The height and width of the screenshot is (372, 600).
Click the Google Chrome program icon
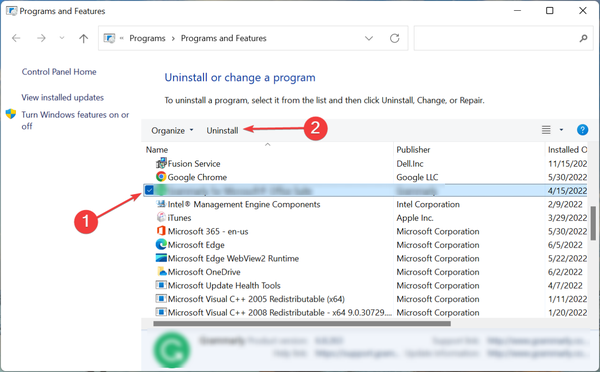coord(161,177)
